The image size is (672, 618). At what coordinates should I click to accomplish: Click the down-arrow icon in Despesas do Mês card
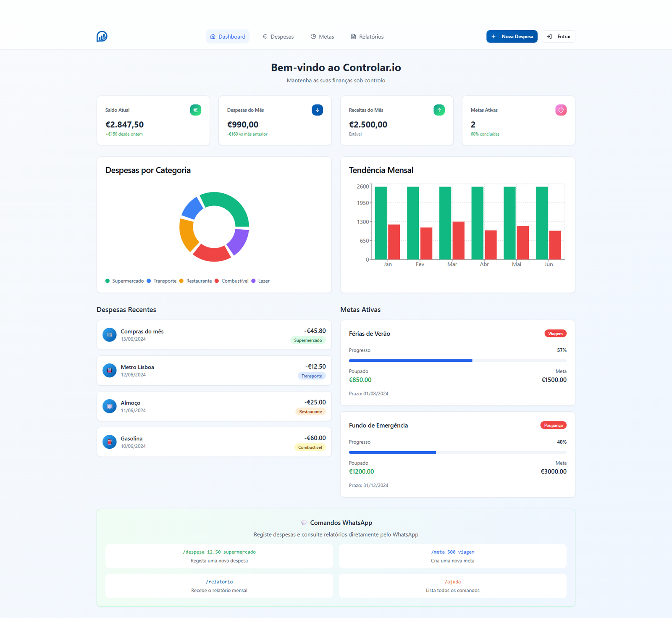tap(317, 110)
